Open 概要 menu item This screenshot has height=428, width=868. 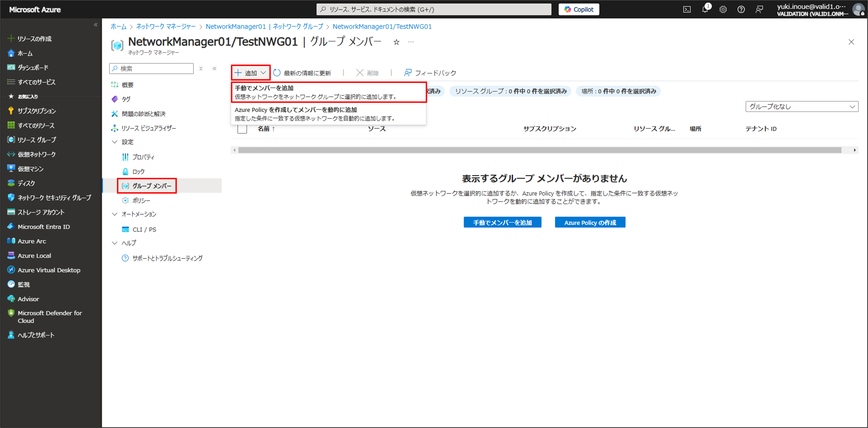[122, 85]
